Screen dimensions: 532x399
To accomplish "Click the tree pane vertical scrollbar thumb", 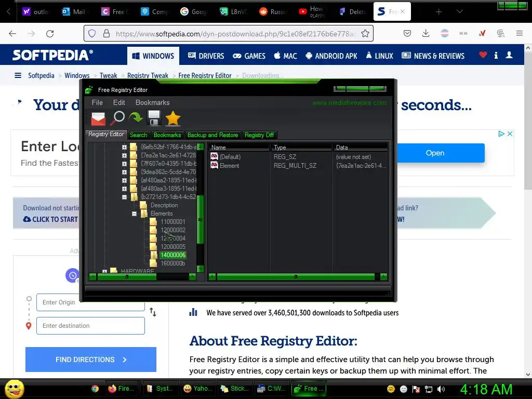I will 200,219.
